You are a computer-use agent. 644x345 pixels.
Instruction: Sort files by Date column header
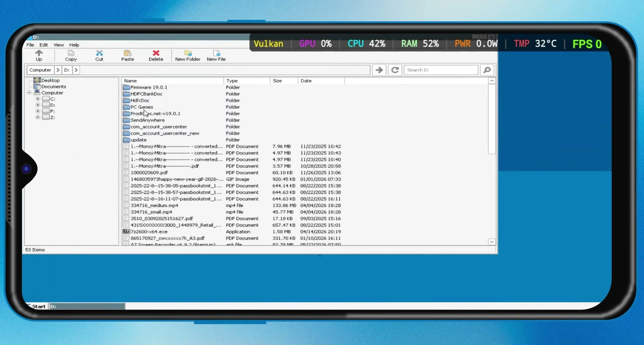click(x=321, y=81)
